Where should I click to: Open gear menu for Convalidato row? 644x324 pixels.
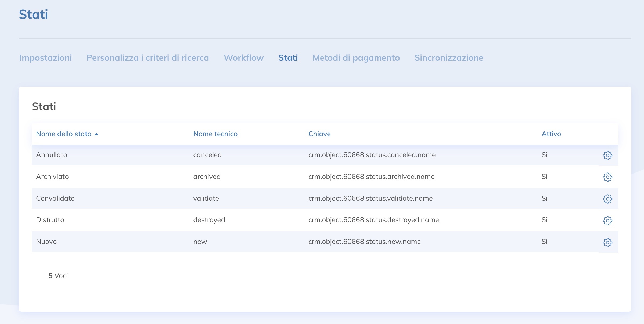click(x=607, y=199)
